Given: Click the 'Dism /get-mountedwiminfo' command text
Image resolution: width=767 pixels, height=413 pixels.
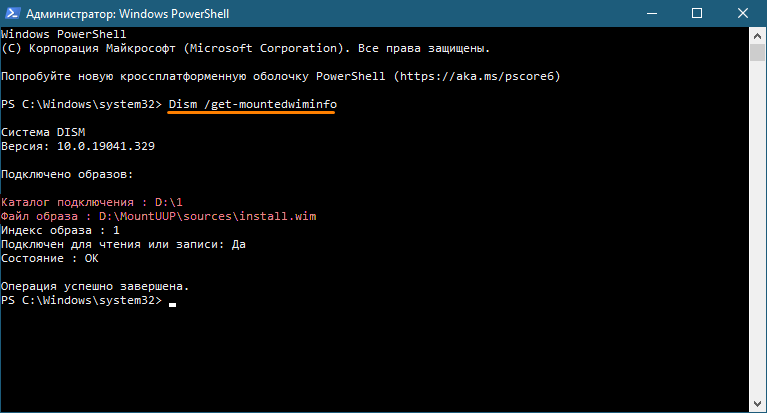Looking at the screenshot, I should click(253, 104).
